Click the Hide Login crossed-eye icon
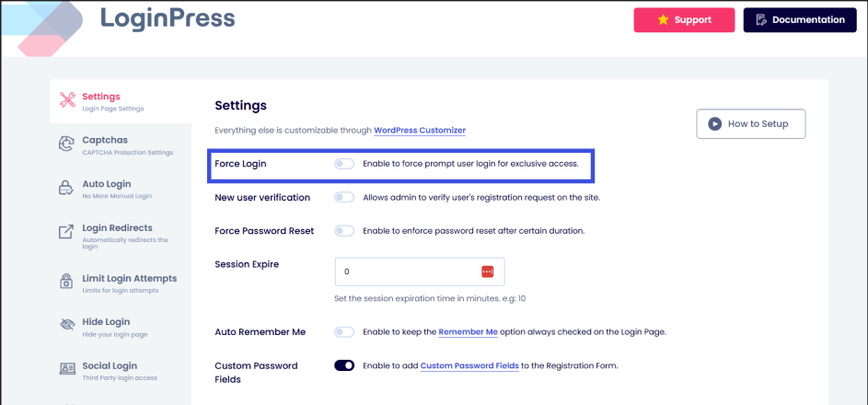 pyautogui.click(x=66, y=325)
